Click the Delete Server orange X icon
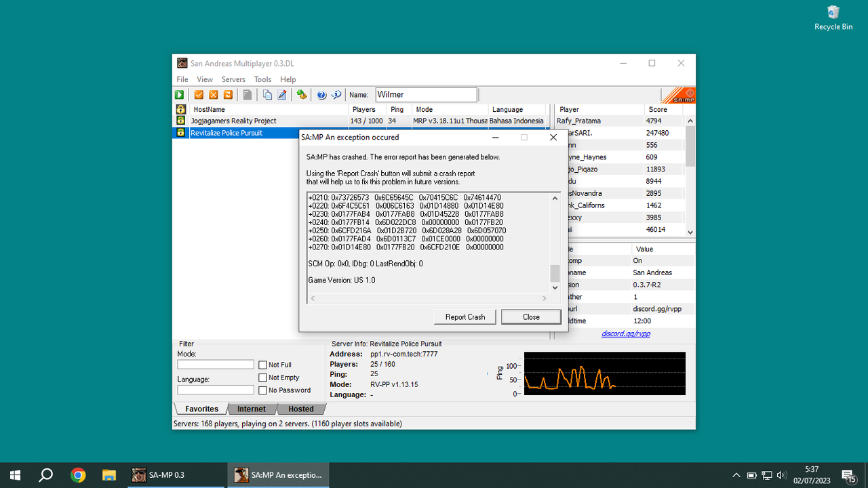 [214, 95]
